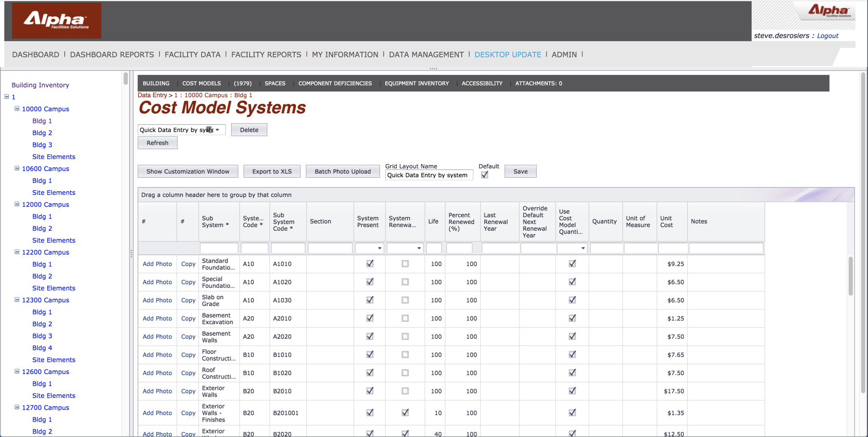Viewport: 868px width, 437px height.
Task: Check System Renewal for Roof Construction row
Action: click(405, 373)
